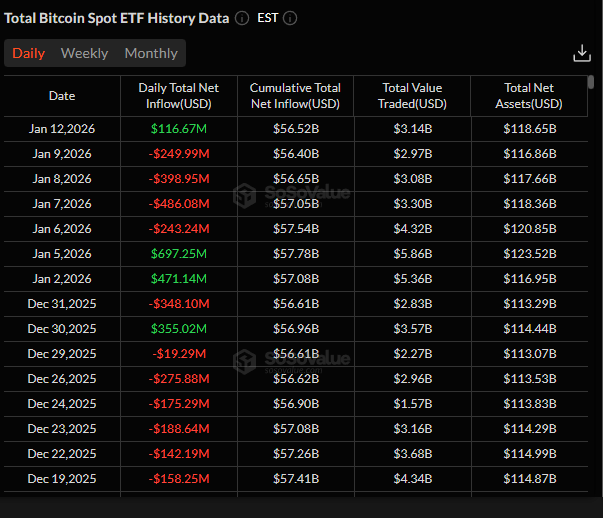The height and width of the screenshot is (518, 603).
Task: Click the $113.53B net assets value
Action: click(530, 379)
